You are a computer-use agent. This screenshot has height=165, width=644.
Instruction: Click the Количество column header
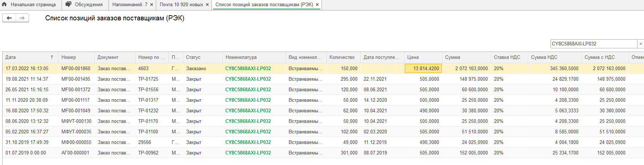342,57
